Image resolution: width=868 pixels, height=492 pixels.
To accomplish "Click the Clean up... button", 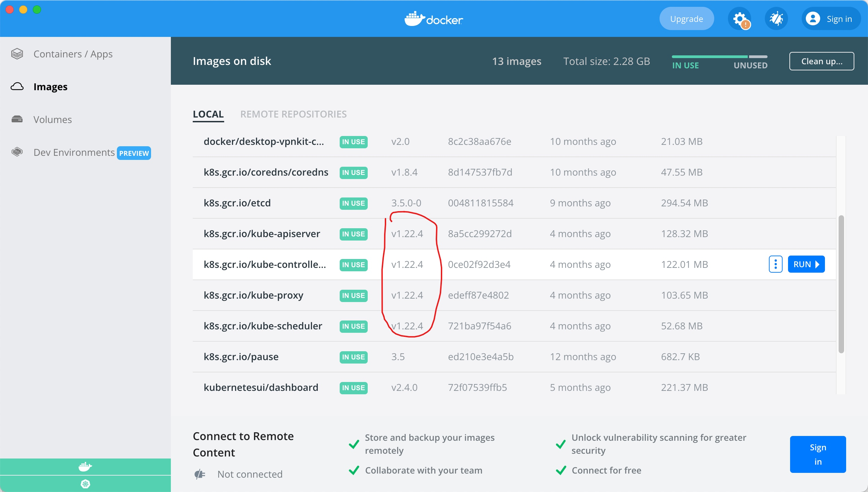I will tap(822, 61).
